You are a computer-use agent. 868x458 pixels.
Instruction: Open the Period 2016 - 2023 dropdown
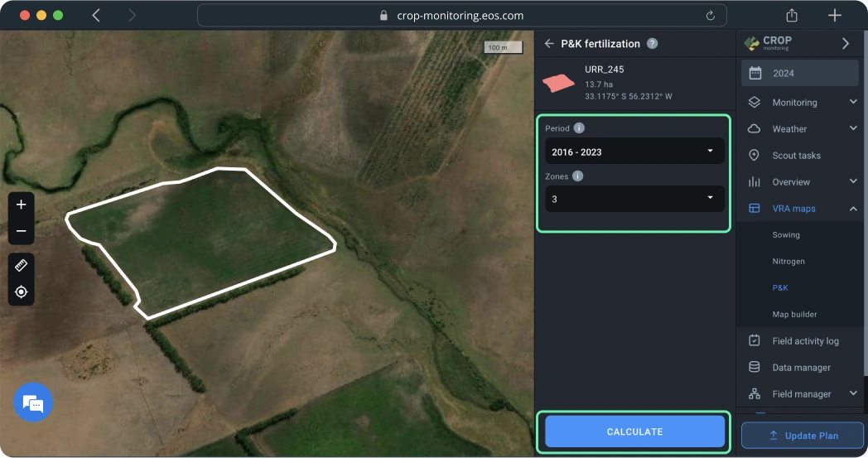coord(634,152)
